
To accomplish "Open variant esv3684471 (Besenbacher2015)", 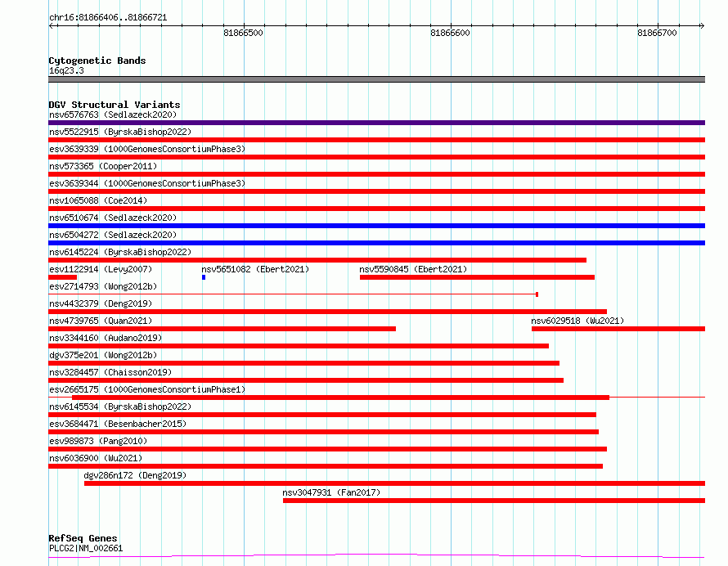I will click(x=118, y=424).
